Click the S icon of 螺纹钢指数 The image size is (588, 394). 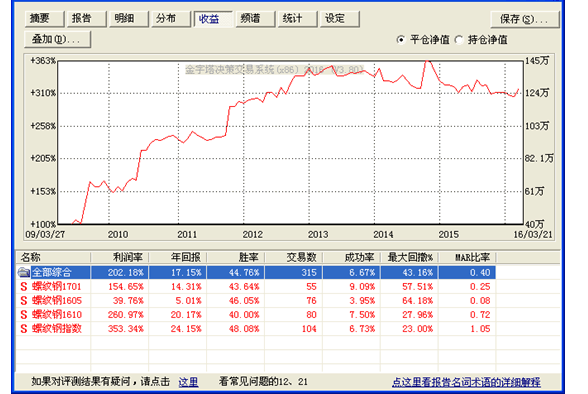click(24, 329)
